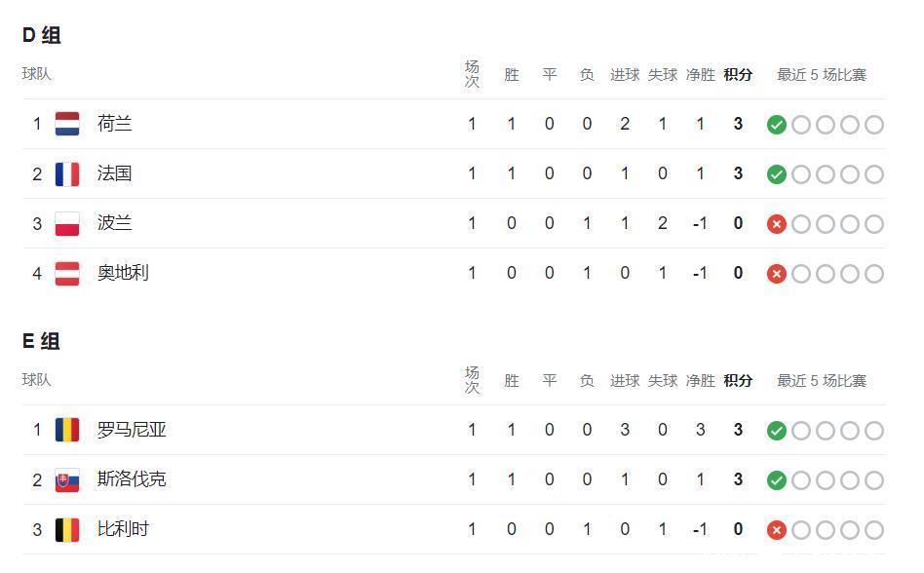Click the 净胜 column header in E 组
924x573 pixels.
pos(700,380)
